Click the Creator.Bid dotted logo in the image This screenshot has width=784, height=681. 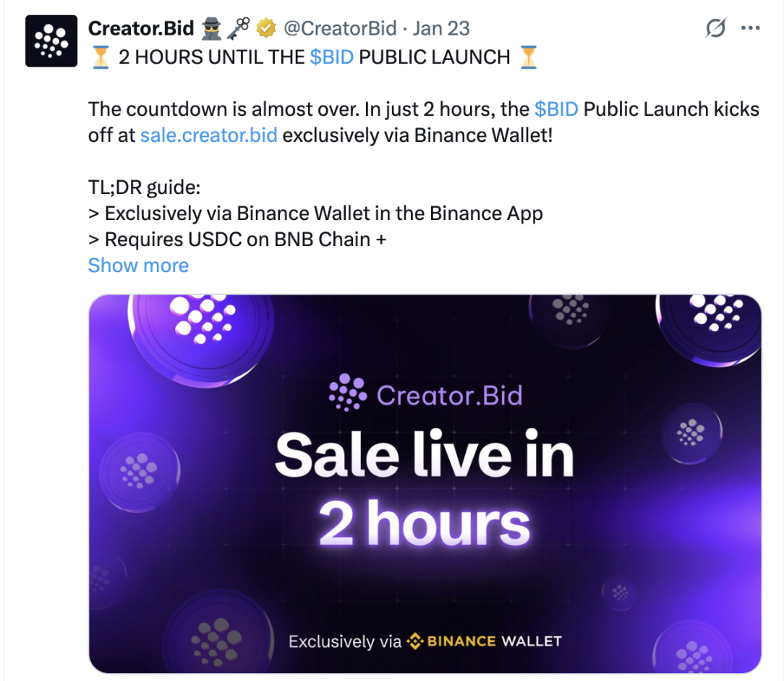click(x=349, y=392)
